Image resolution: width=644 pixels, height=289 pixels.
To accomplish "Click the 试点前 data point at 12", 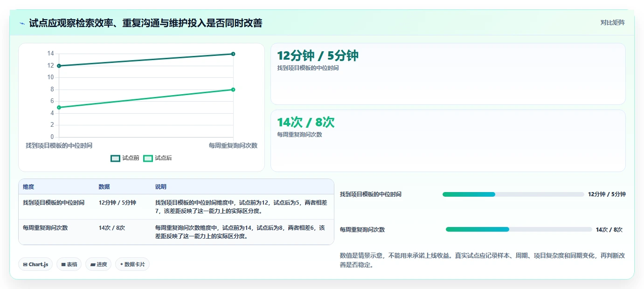I will pyautogui.click(x=59, y=66).
